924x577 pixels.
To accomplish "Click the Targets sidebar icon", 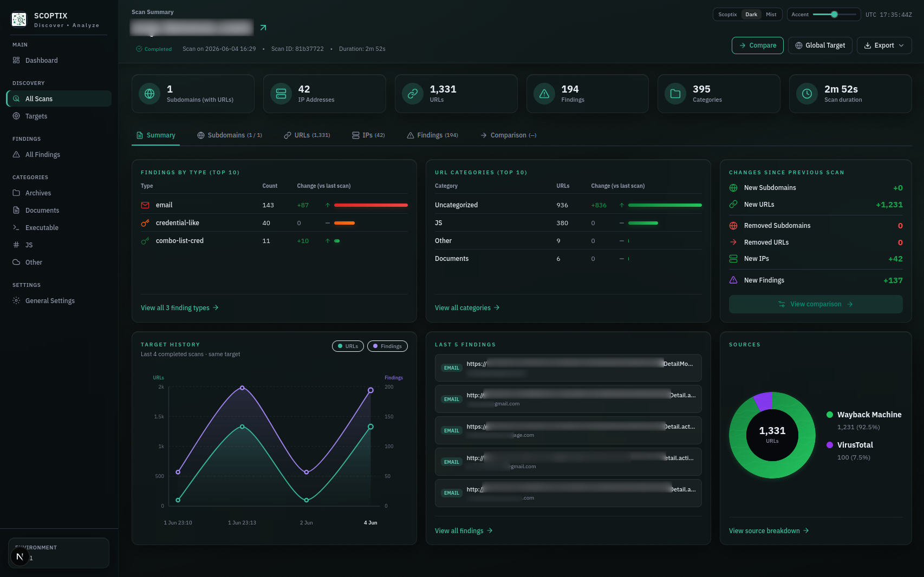I will pos(16,116).
